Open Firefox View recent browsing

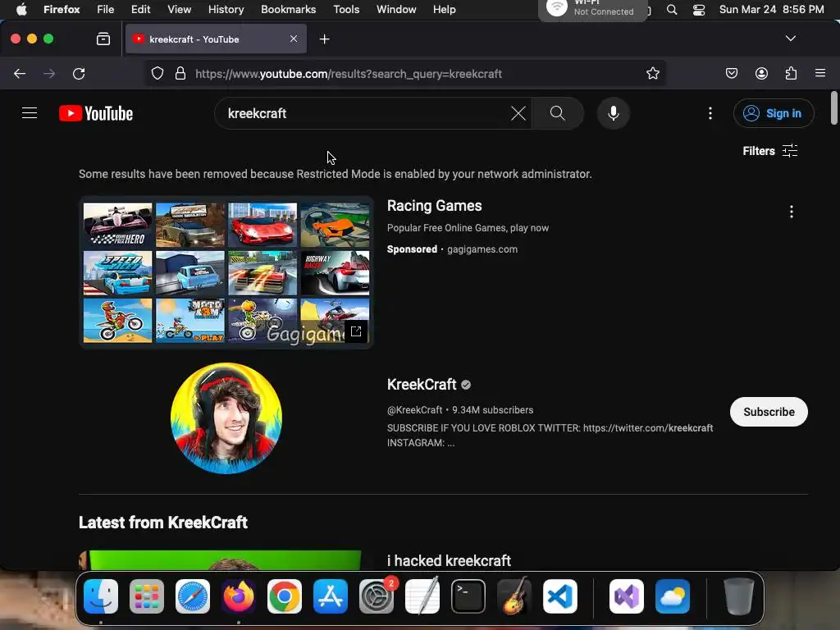coord(103,39)
